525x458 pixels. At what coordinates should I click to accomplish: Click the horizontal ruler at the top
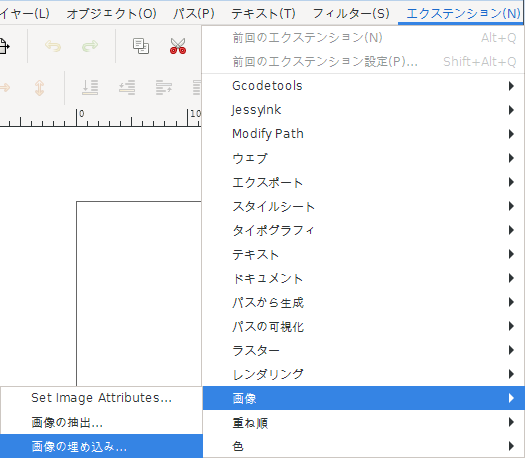click(x=100, y=118)
